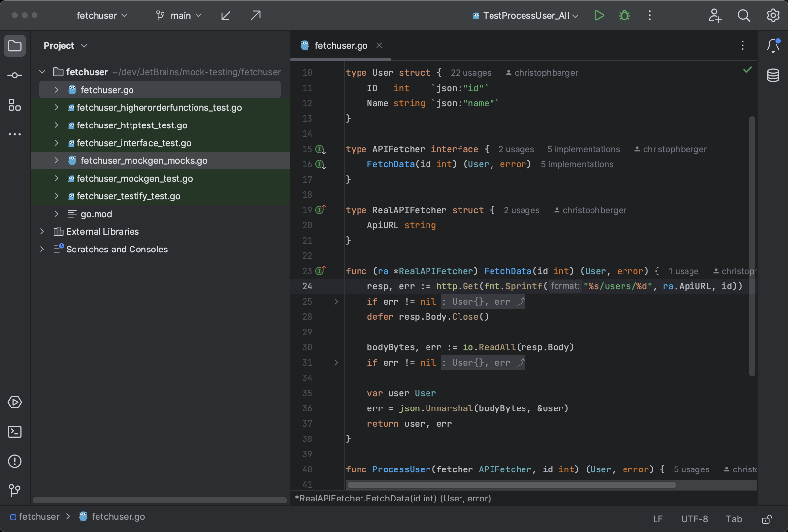Open the Problems tool window
The width and height of the screenshot is (788, 532).
pyautogui.click(x=15, y=461)
